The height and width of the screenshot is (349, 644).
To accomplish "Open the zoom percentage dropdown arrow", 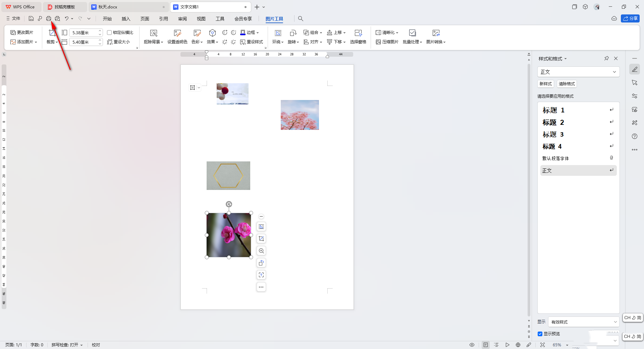I will tap(567, 345).
